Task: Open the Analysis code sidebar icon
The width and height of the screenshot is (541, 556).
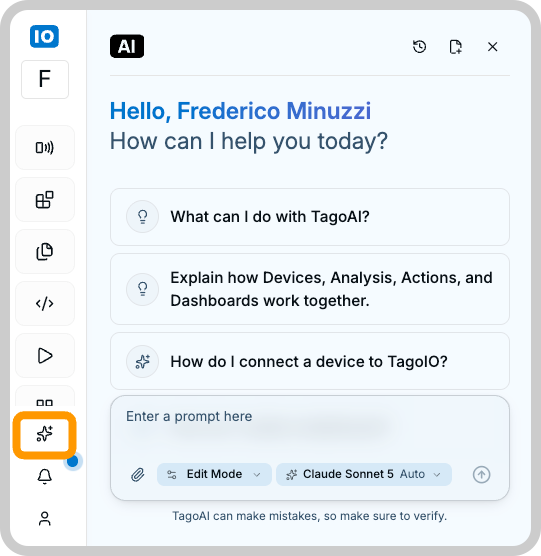Action: coord(45,304)
